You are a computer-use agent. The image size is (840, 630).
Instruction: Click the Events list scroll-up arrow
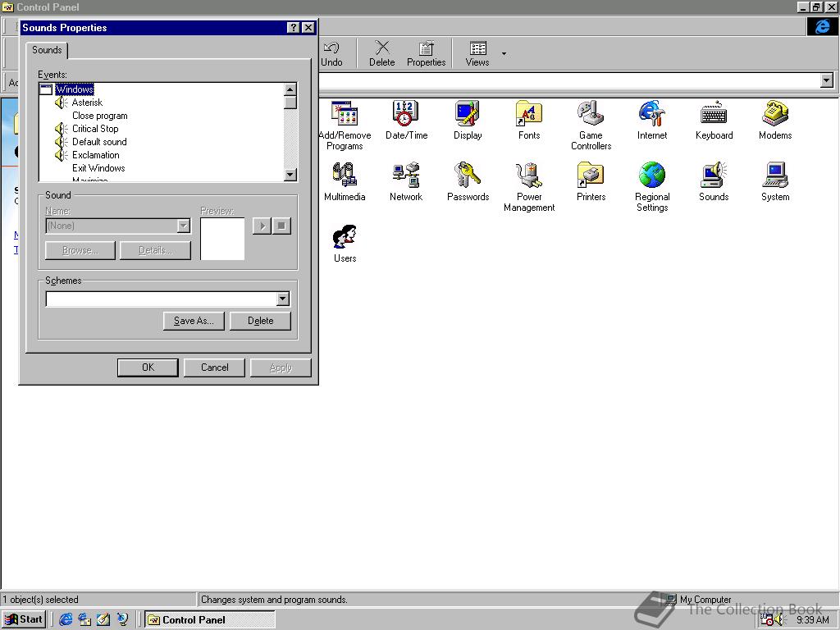(290, 89)
